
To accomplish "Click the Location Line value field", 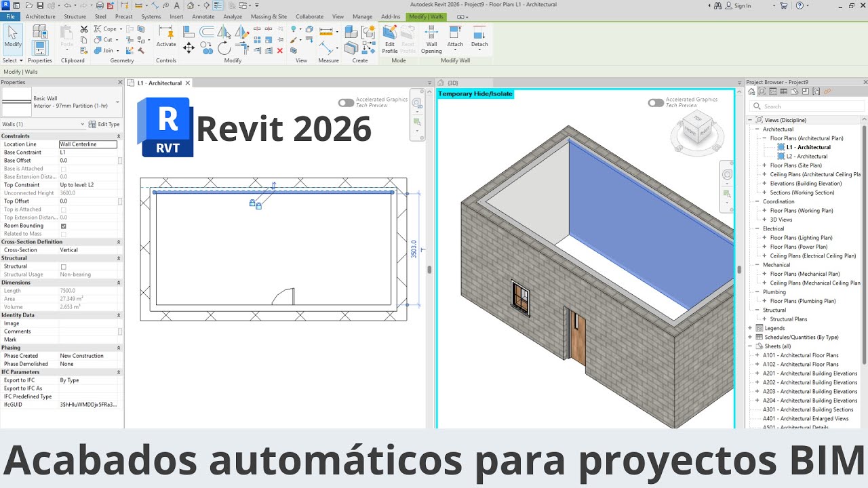I will pos(88,144).
